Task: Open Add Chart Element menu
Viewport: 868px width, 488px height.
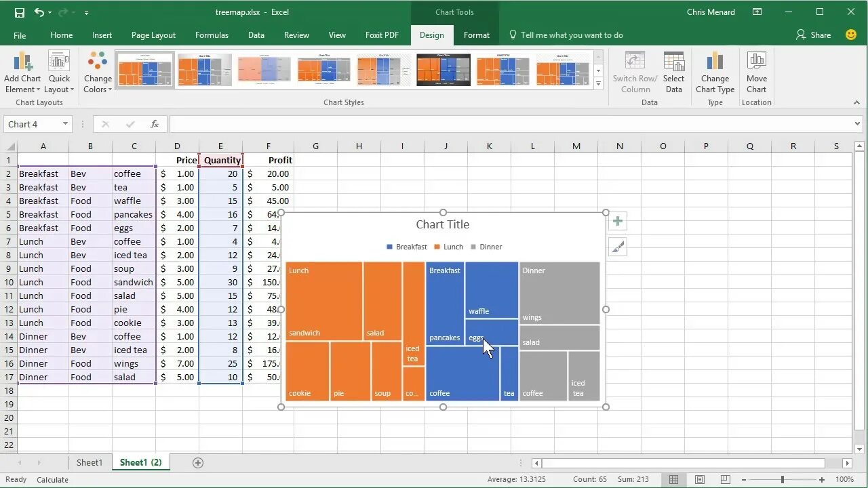Action: pyautogui.click(x=22, y=73)
